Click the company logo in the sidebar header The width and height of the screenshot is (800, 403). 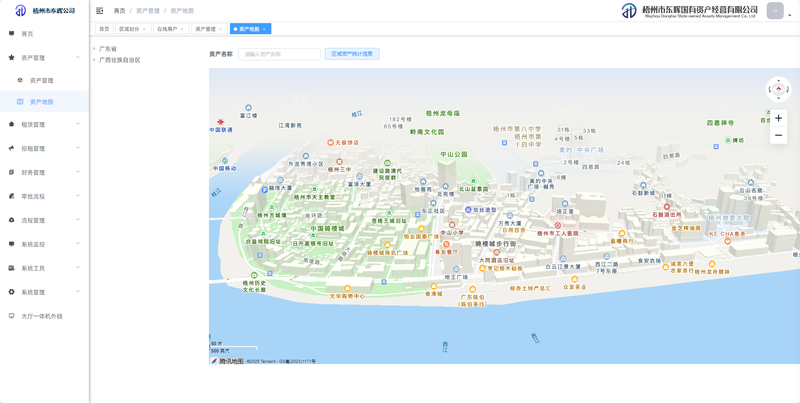[20, 11]
